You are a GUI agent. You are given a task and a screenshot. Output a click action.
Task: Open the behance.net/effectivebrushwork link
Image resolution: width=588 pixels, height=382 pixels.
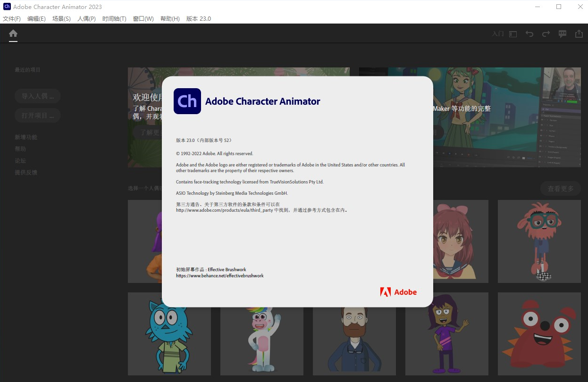click(219, 275)
